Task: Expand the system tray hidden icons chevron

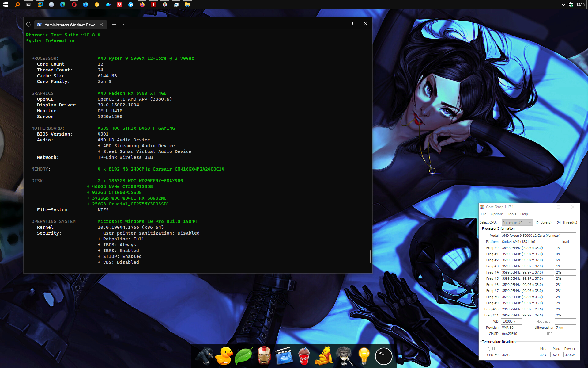Action: (x=563, y=5)
